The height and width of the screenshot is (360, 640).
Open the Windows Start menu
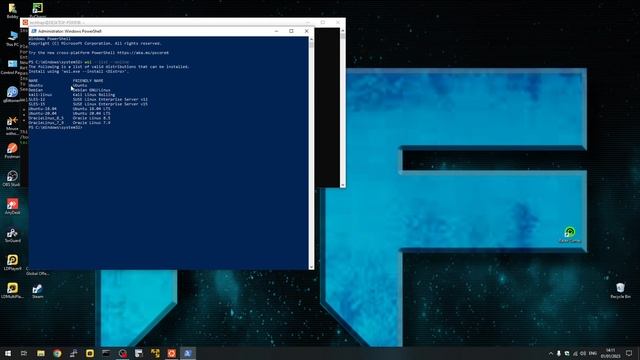[8, 353]
